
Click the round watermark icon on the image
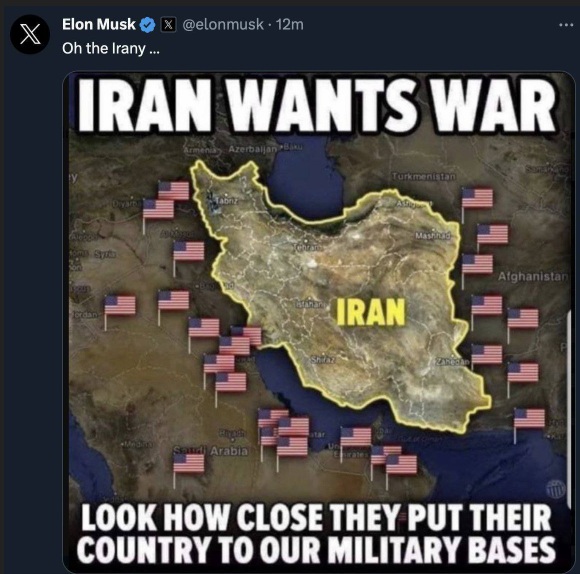pyautogui.click(x=556, y=489)
